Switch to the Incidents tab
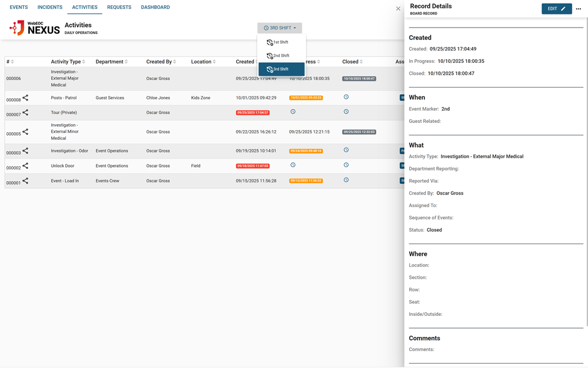The image size is (588, 380). (x=50, y=8)
